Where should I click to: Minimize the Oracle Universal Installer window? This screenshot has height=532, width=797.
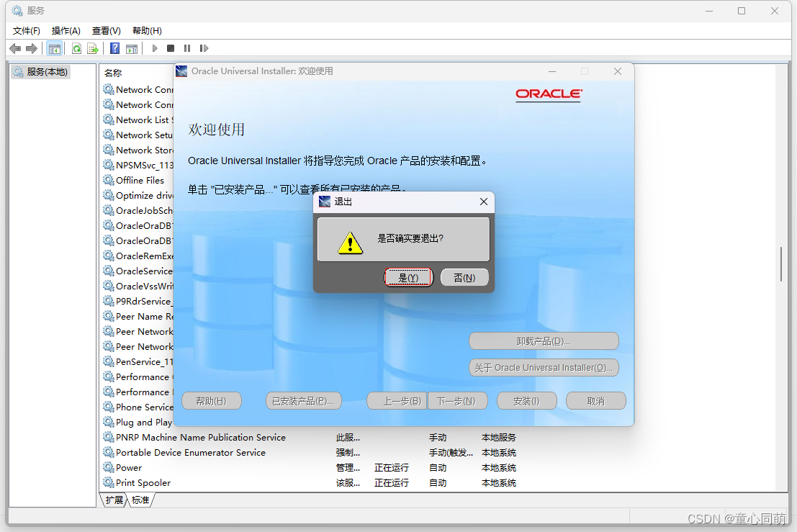click(552, 72)
